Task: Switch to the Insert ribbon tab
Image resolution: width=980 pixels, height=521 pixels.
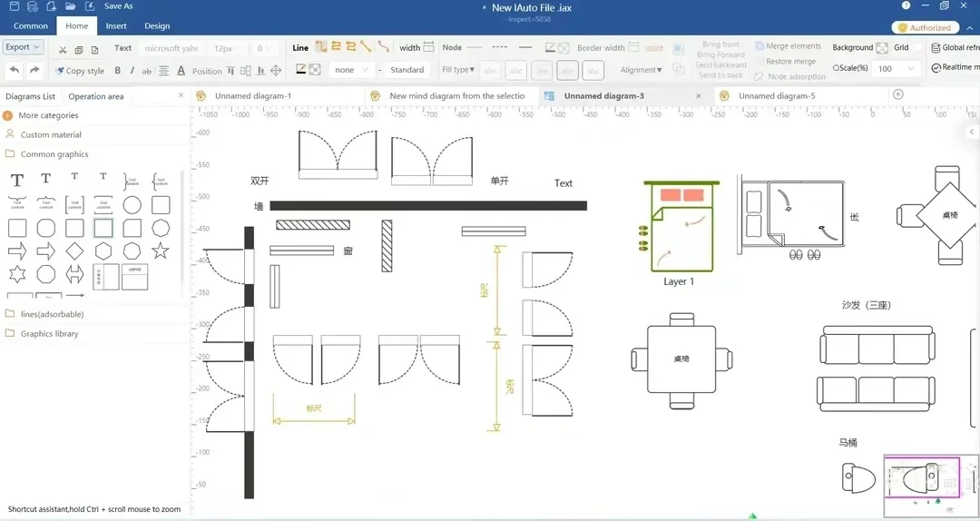Action: tap(116, 25)
